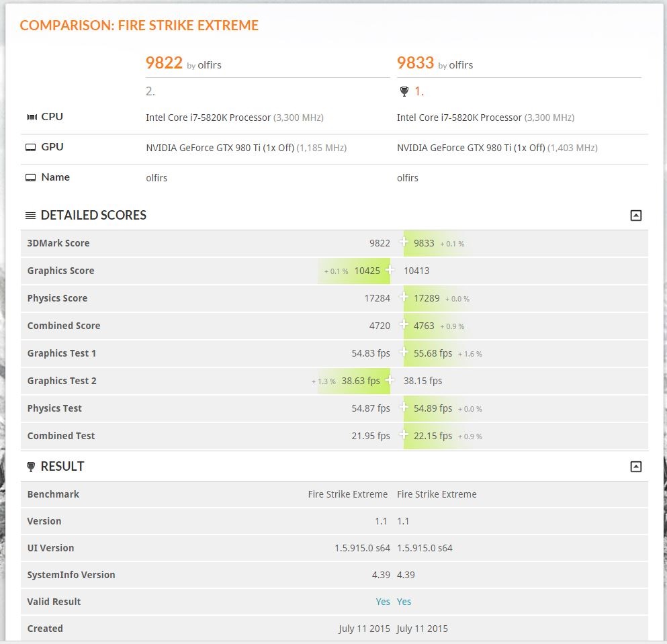The width and height of the screenshot is (667, 644).
Task: Click the left Yes link in Valid Result
Action: click(383, 602)
